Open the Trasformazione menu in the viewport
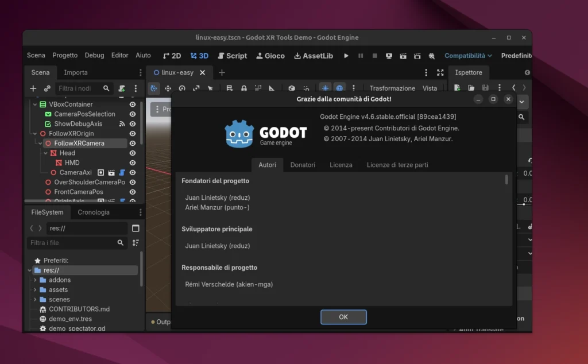Image resolution: width=588 pixels, height=364 pixels. click(x=392, y=88)
